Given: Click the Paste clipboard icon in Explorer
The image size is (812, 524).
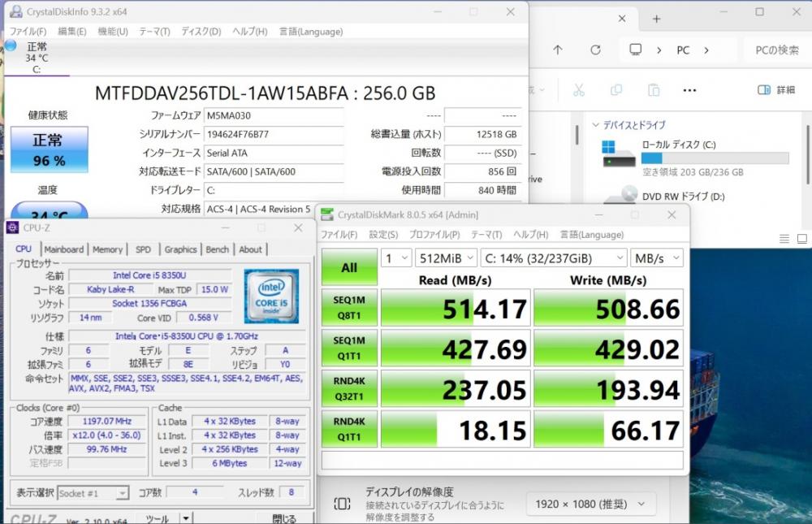Looking at the screenshot, I should [x=654, y=90].
